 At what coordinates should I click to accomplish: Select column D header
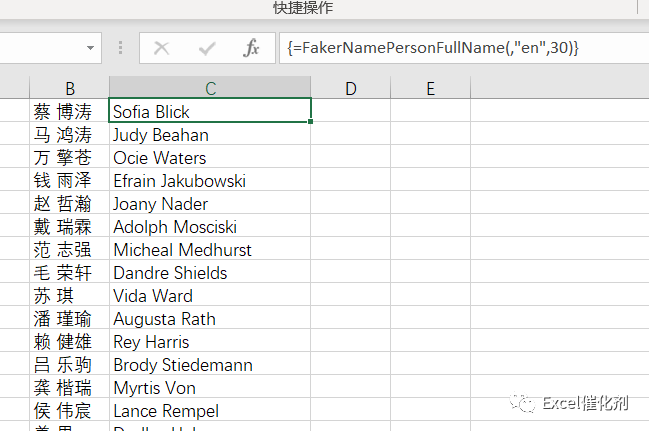click(x=350, y=89)
